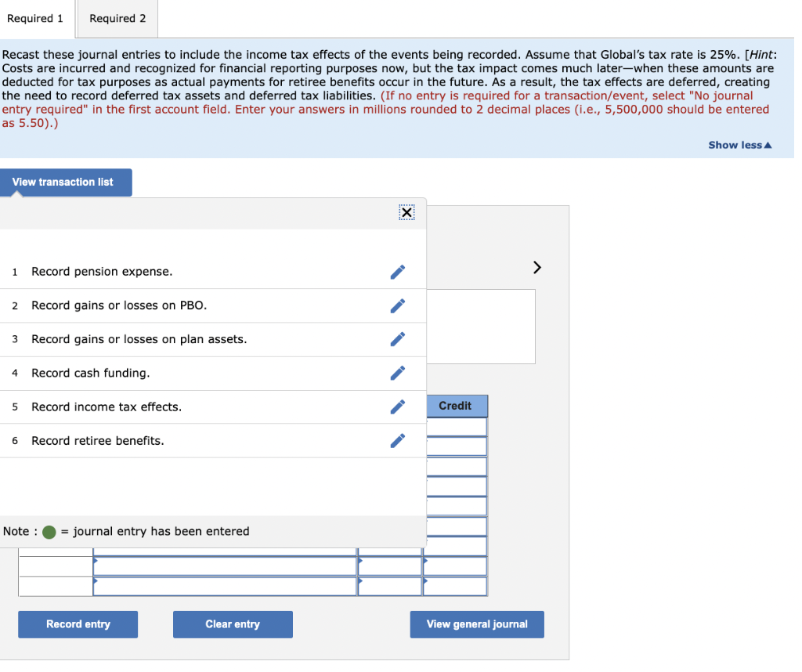Click the 'View transaction list' button
Screen dimensions: 802x672
(66, 182)
